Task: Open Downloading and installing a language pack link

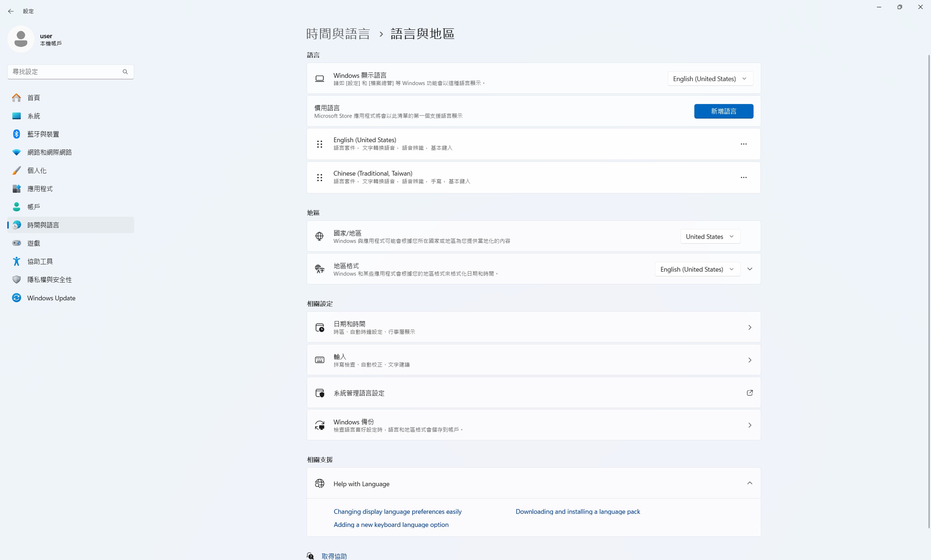Action: (x=578, y=511)
